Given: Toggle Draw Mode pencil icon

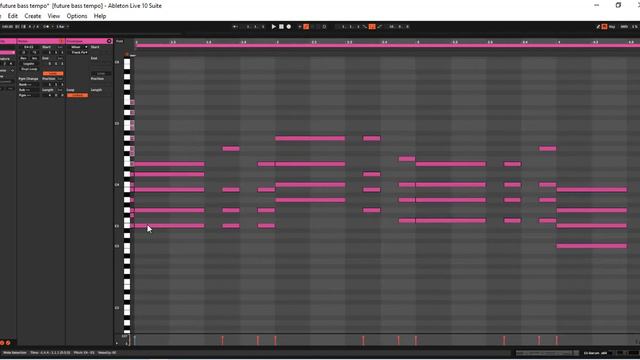Looking at the screenshot, I should point(598,27).
